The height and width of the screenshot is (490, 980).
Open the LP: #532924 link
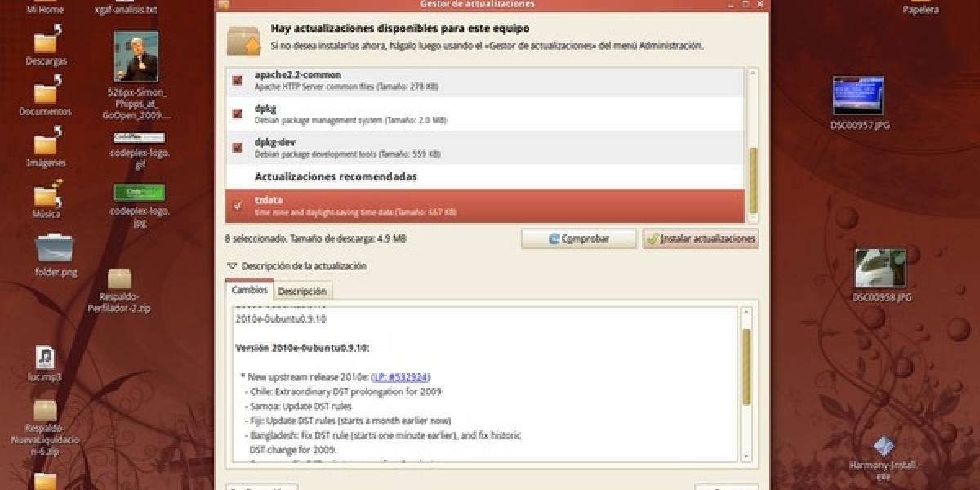tap(400, 376)
